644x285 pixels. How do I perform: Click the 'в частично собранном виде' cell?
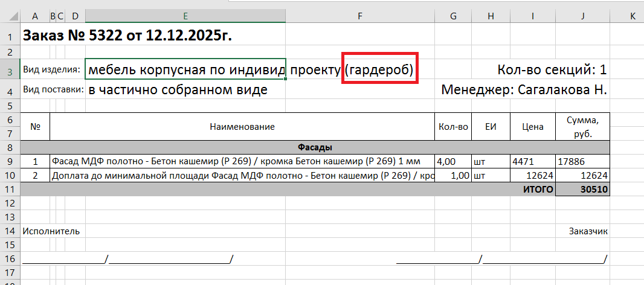pyautogui.click(x=178, y=90)
